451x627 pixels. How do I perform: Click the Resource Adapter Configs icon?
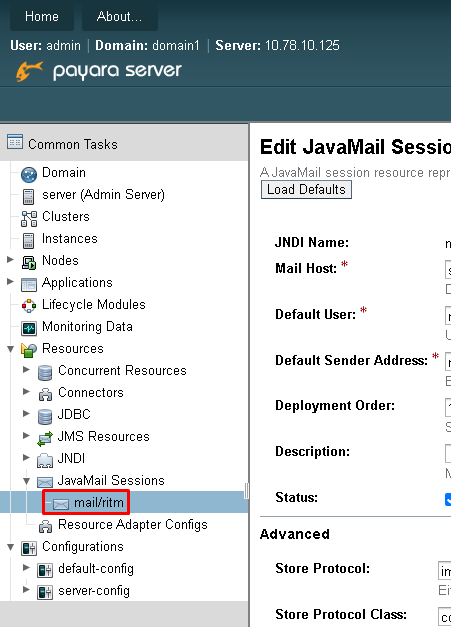45,526
